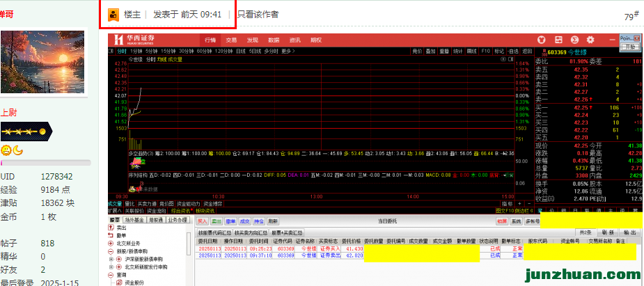This screenshot has width=644, height=286.
Task: Click the minus zoom button beside 指标
Action: (529, 203)
